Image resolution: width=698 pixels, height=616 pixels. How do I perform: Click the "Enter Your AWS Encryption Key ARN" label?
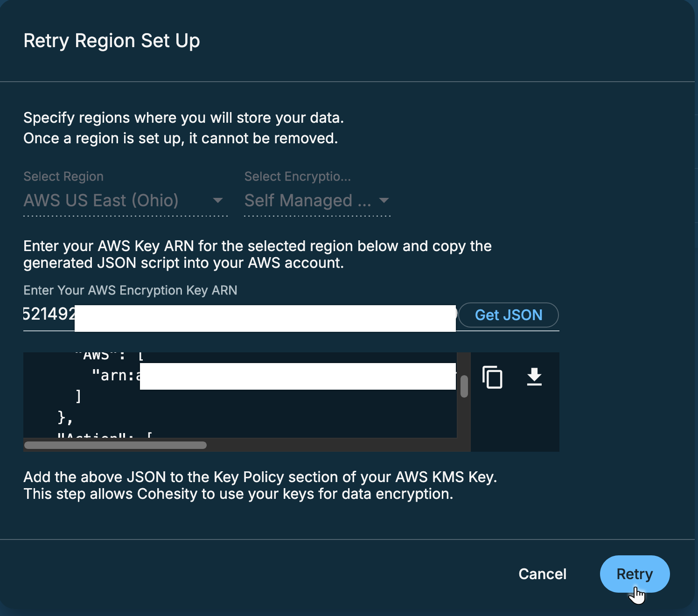tap(130, 290)
